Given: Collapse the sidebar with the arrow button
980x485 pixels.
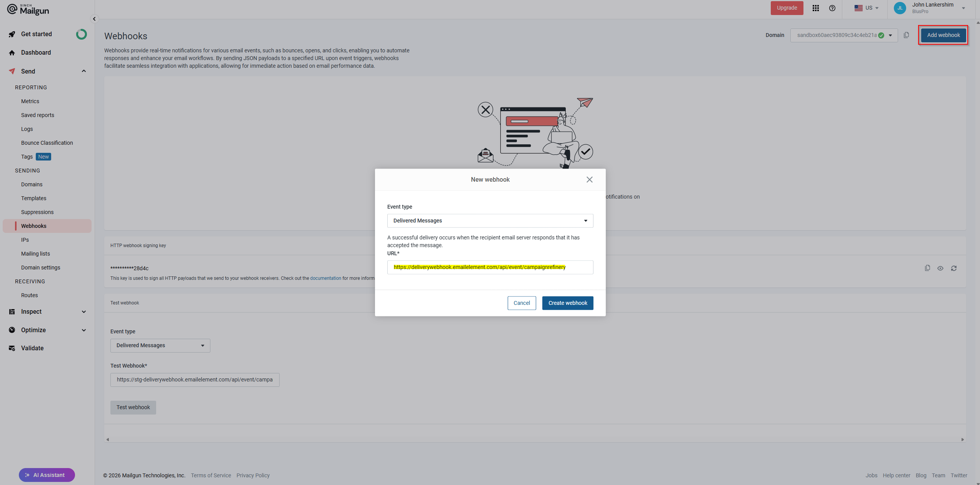Looking at the screenshot, I should point(94,19).
